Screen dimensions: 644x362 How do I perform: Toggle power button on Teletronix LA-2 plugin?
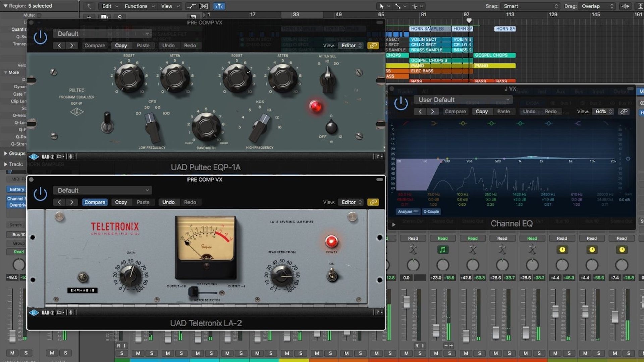40,194
